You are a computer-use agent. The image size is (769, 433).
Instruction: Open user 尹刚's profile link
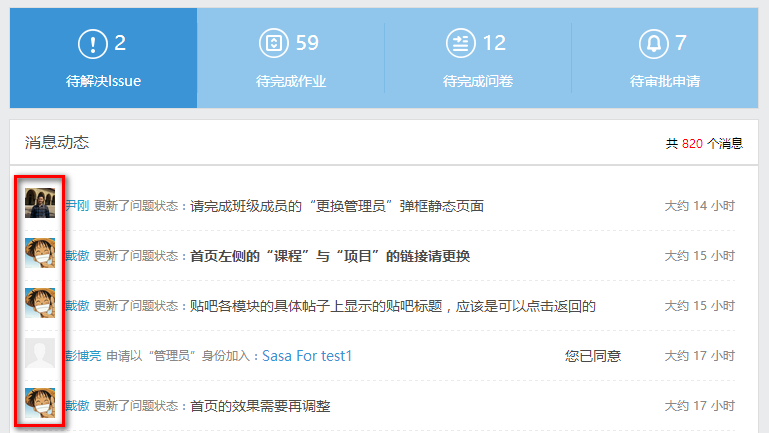[77, 205]
